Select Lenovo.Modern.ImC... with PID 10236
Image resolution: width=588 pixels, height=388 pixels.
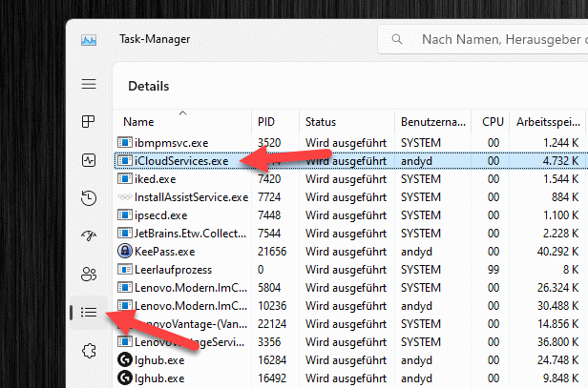191,306
